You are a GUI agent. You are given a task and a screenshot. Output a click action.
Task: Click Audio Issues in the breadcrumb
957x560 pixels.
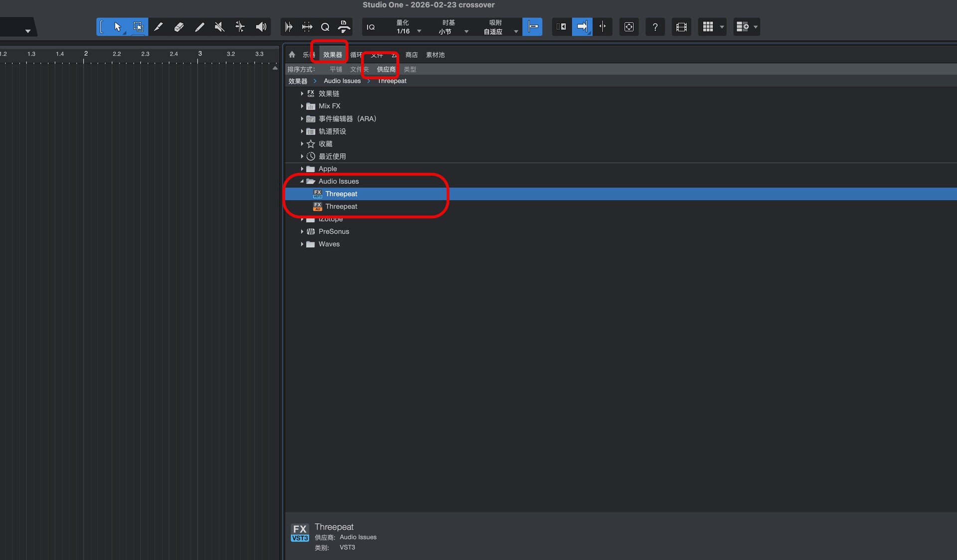point(342,81)
